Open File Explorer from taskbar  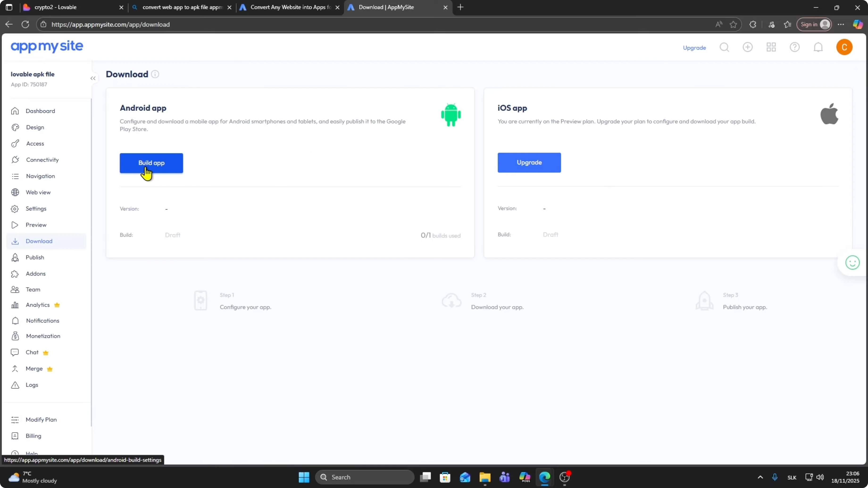pos(484,477)
